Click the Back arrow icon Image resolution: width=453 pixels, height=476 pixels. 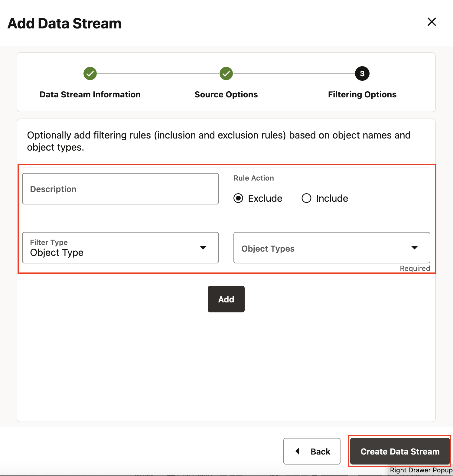pyautogui.click(x=298, y=451)
